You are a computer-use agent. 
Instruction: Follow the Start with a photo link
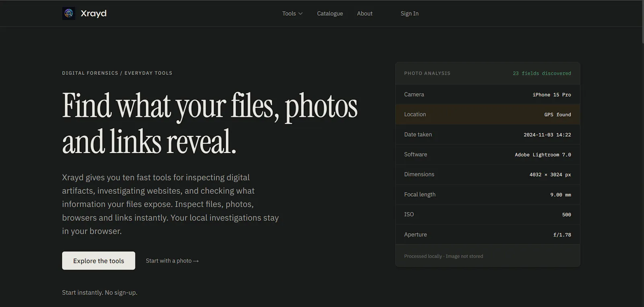coord(172,261)
